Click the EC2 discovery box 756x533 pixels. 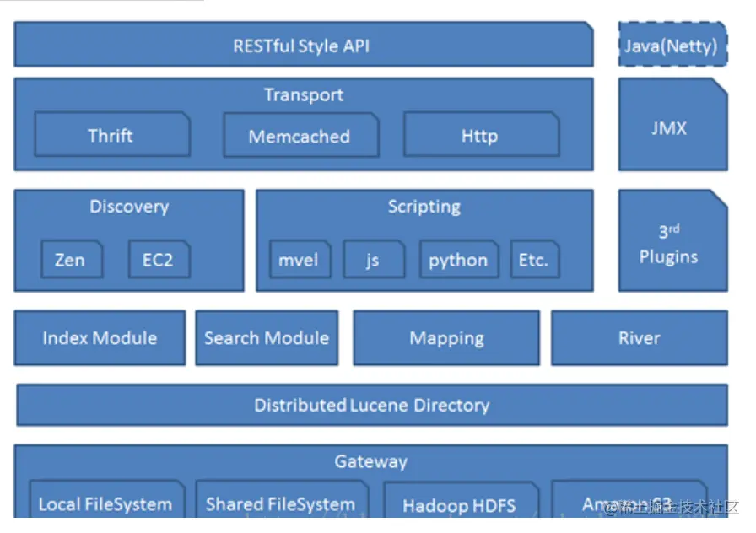pos(159,259)
